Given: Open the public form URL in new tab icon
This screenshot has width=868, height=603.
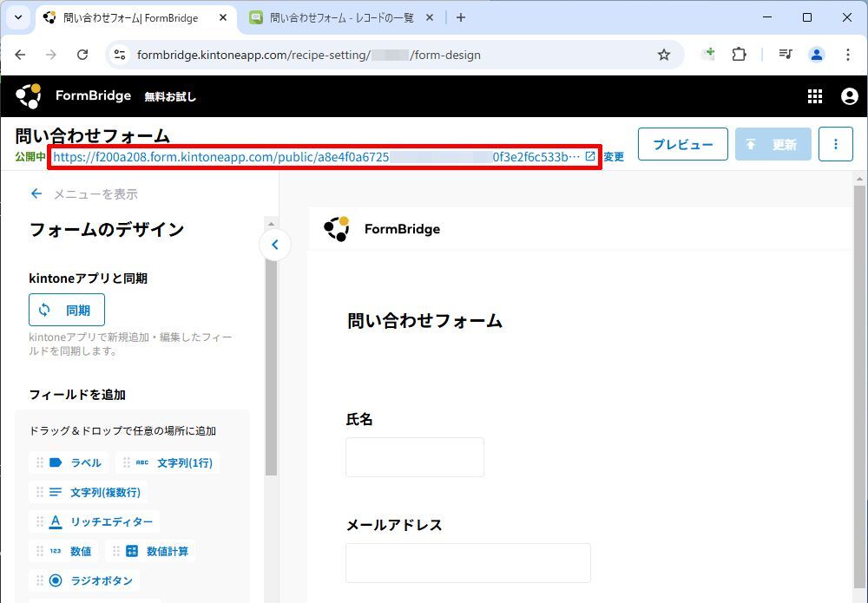Looking at the screenshot, I should click(x=590, y=156).
